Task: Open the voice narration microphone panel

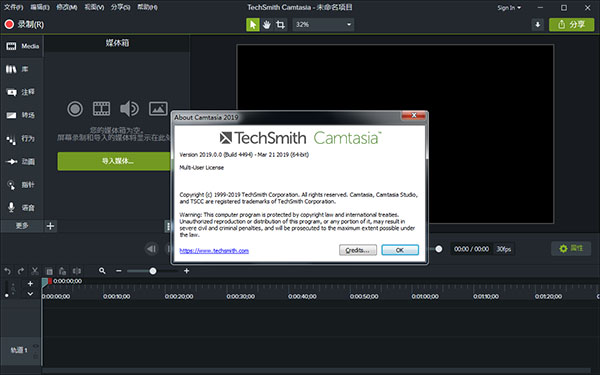Action: pos(22,207)
